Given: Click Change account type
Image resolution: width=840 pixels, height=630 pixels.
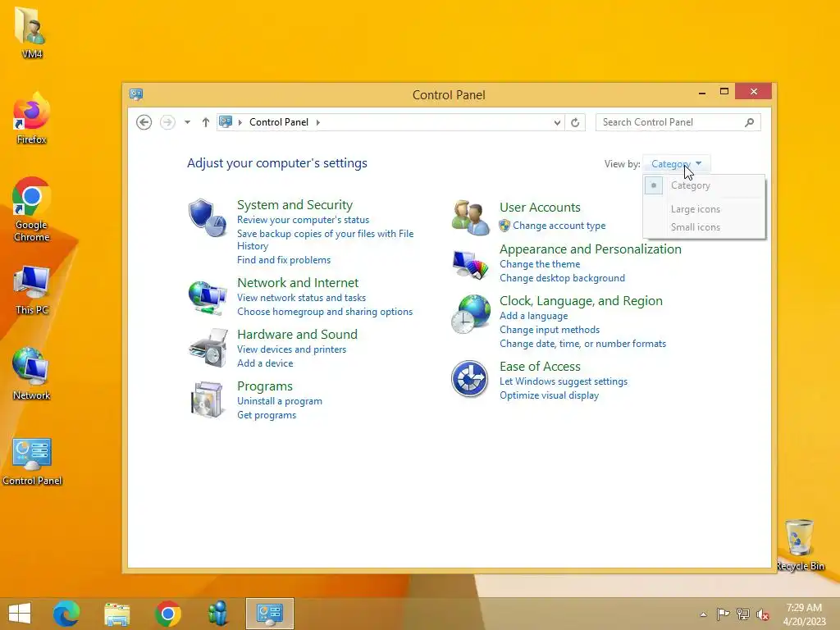Looking at the screenshot, I should point(559,226).
